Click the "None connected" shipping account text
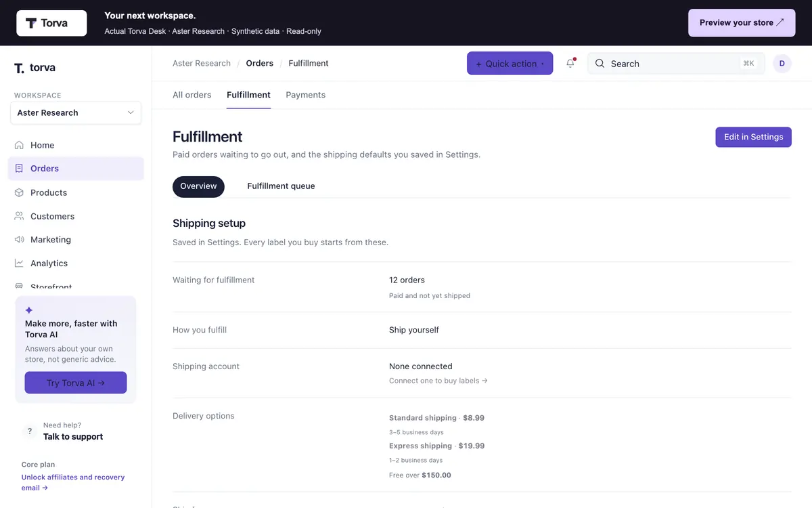The image size is (812, 508). pos(421,366)
